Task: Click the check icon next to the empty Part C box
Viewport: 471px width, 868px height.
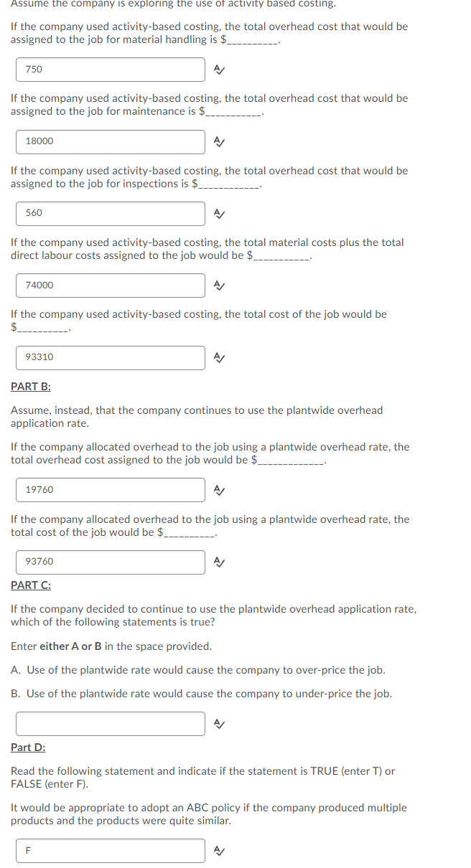Action: point(219,723)
